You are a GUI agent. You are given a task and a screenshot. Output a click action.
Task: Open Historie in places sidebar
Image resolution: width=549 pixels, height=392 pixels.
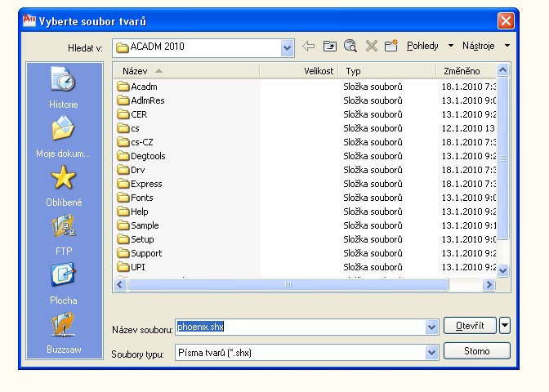click(x=64, y=88)
